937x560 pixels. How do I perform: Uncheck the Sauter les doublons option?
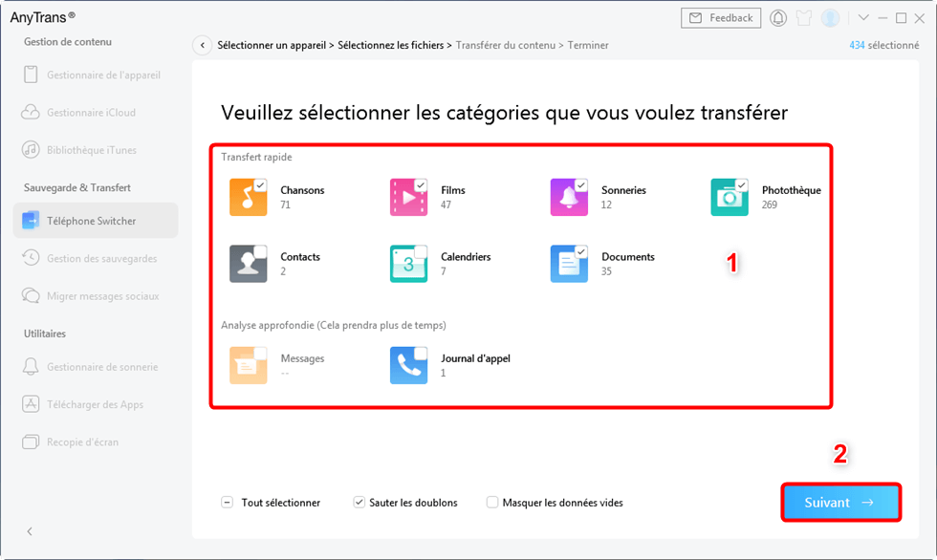coord(359,502)
